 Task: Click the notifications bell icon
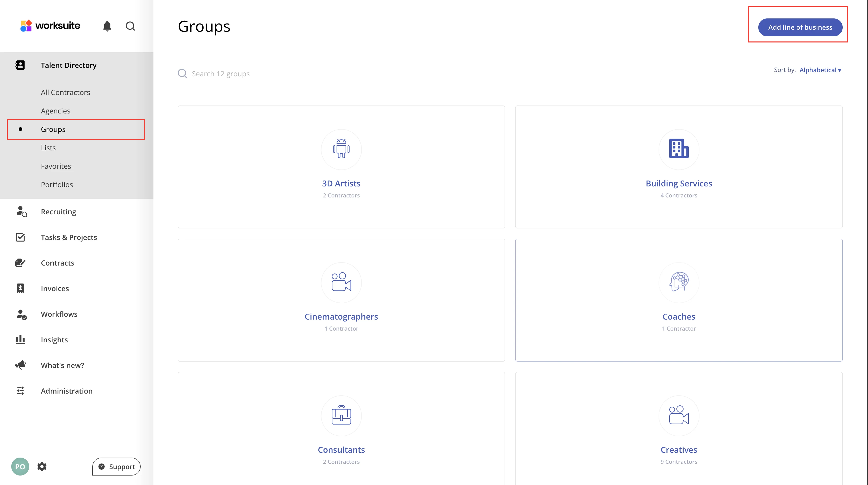click(x=107, y=26)
